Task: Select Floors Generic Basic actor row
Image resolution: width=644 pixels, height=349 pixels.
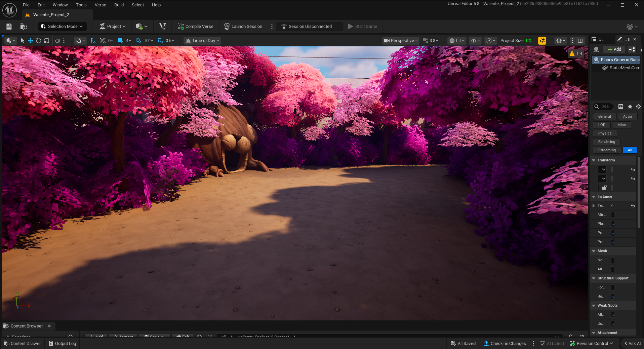Action: click(616, 60)
